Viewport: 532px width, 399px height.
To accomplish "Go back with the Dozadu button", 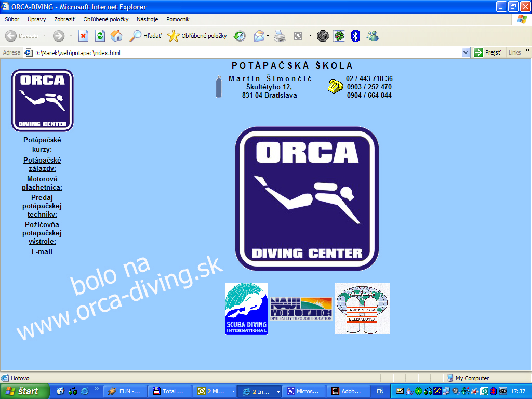I will click(x=21, y=36).
